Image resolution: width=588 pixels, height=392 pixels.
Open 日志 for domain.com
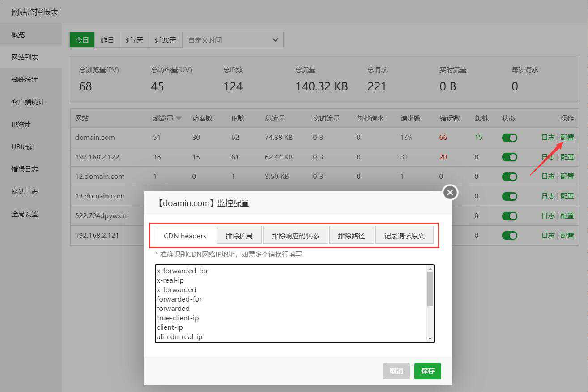[x=548, y=138]
